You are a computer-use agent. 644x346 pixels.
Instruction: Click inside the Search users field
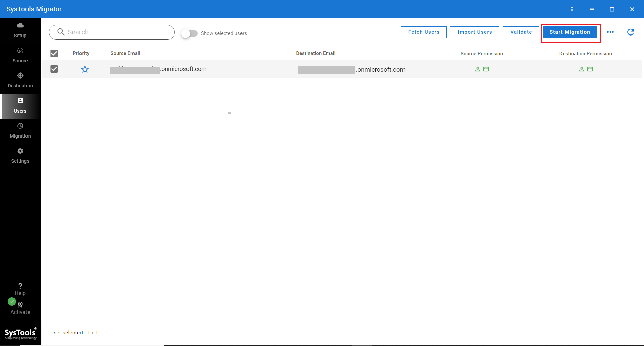tap(112, 32)
